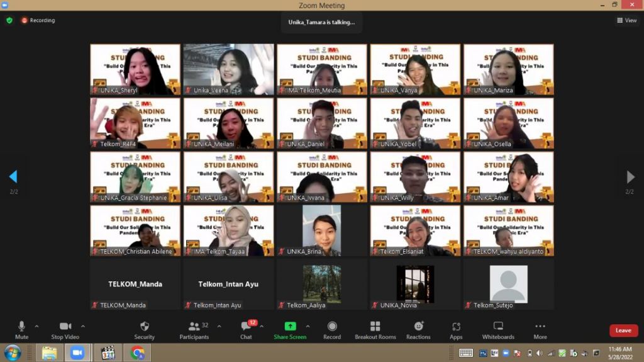Click Telkom_Aaliya forest profile picture
Image resolution: width=644 pixels, height=362 pixels.
[321, 284]
